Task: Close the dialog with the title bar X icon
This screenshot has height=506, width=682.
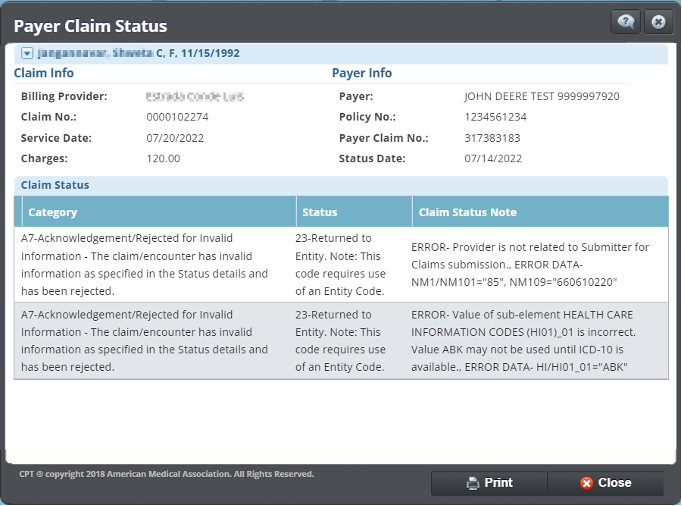Action: (657, 22)
